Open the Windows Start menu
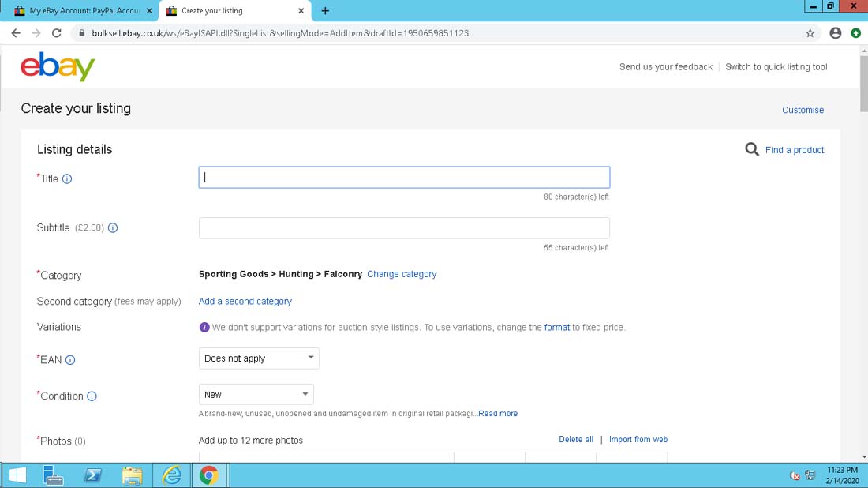Image resolution: width=868 pixels, height=488 pixels. (x=17, y=475)
